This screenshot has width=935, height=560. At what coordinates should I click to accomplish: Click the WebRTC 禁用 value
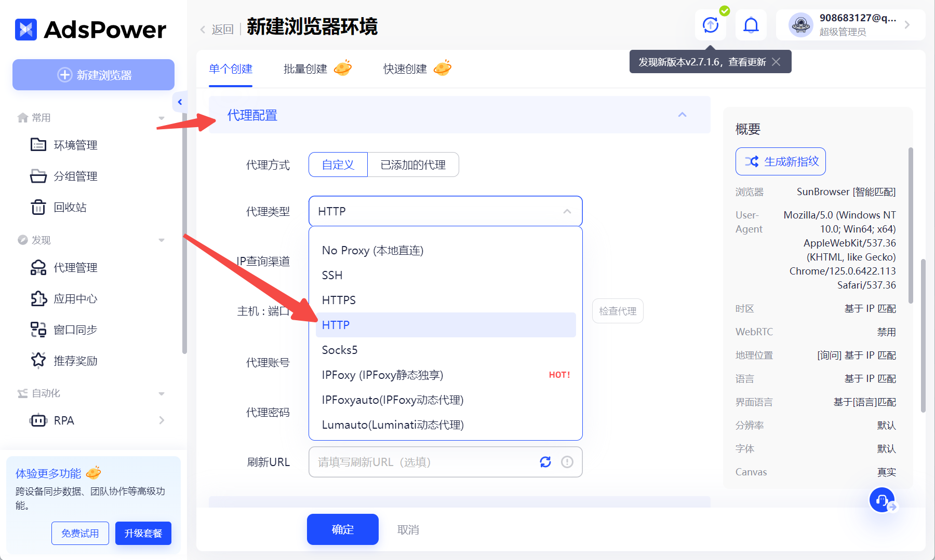click(x=886, y=332)
